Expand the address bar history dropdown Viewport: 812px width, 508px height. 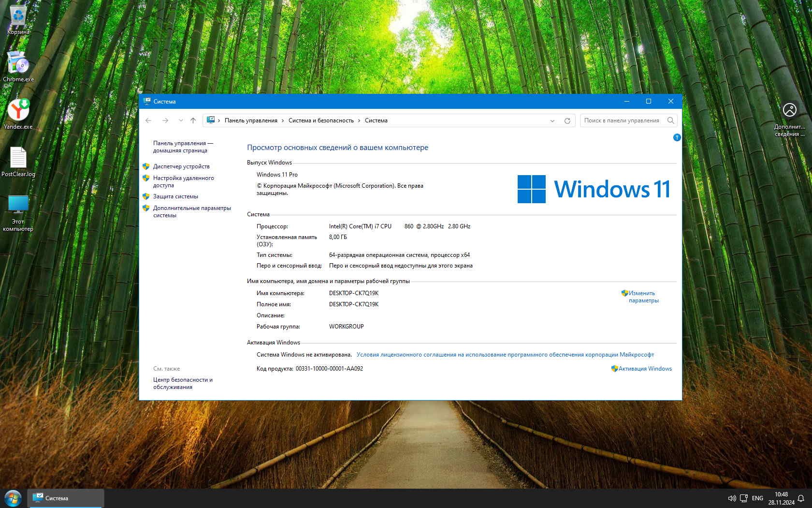[x=552, y=120]
